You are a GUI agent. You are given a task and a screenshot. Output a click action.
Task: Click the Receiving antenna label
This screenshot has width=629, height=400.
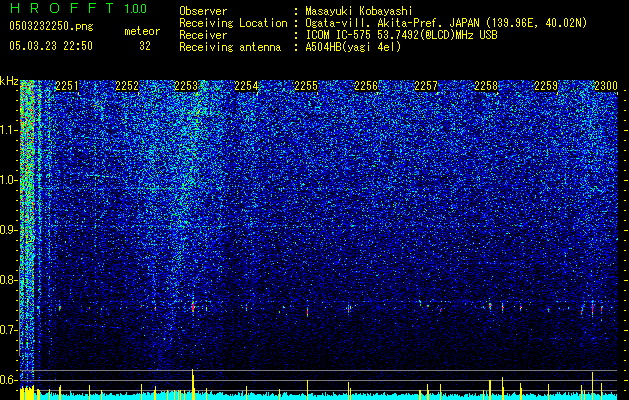(230, 47)
